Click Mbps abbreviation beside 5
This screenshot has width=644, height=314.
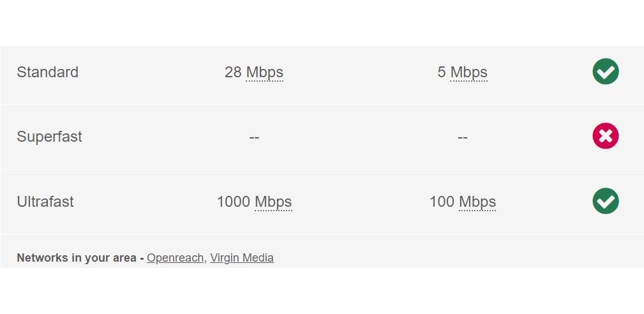[468, 73]
